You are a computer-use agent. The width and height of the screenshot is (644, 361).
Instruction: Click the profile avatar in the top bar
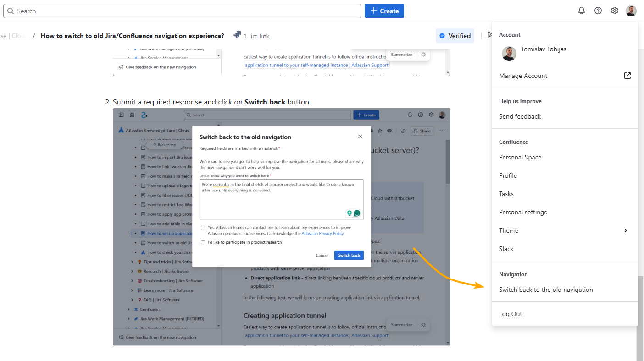point(631,11)
